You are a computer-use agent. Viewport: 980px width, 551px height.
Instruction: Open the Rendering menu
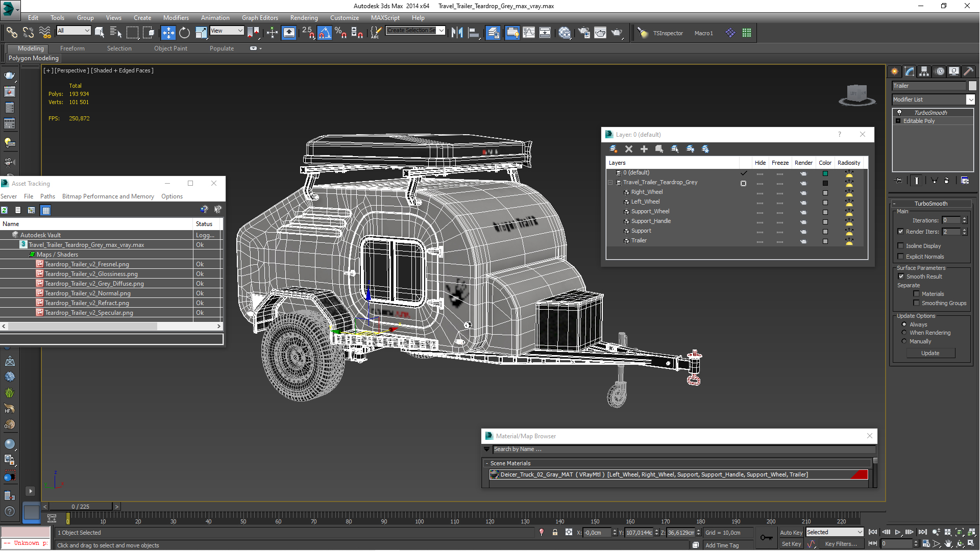[304, 17]
